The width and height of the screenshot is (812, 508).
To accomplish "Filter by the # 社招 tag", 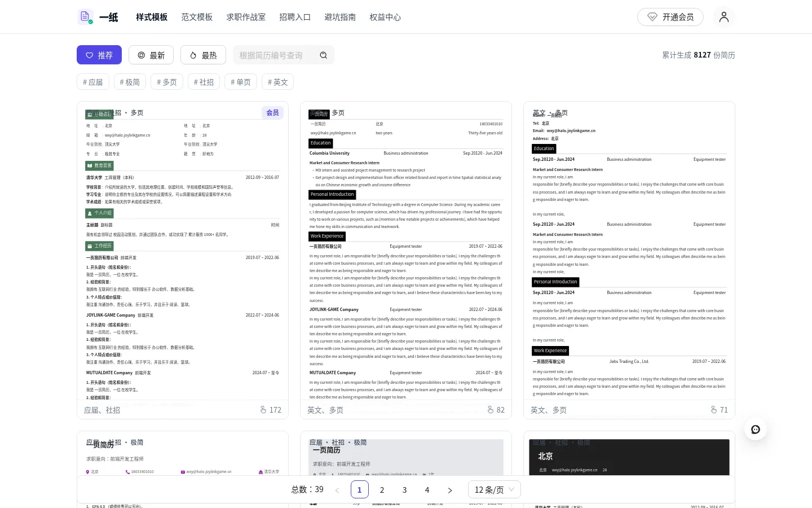I will [204, 82].
